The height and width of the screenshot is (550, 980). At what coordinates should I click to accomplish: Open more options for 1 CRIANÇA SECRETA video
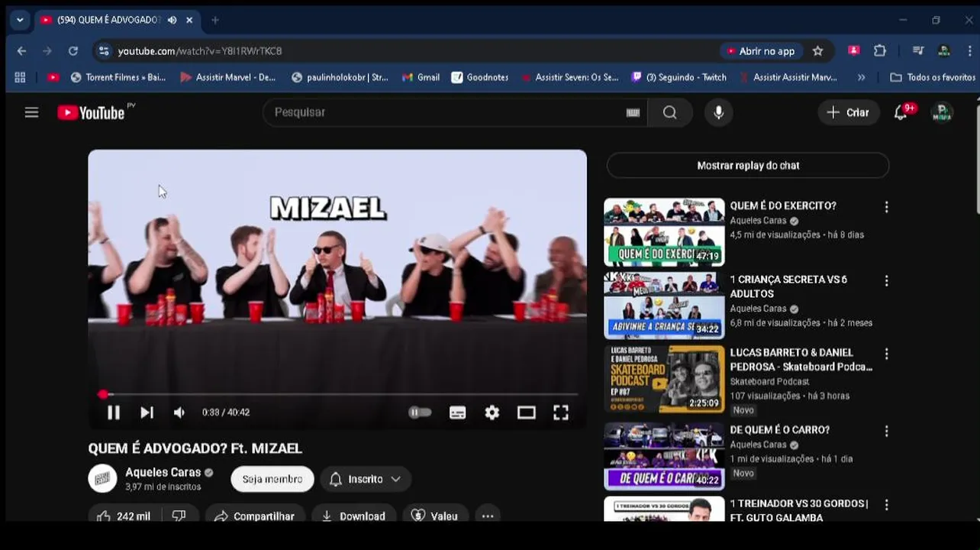click(886, 281)
